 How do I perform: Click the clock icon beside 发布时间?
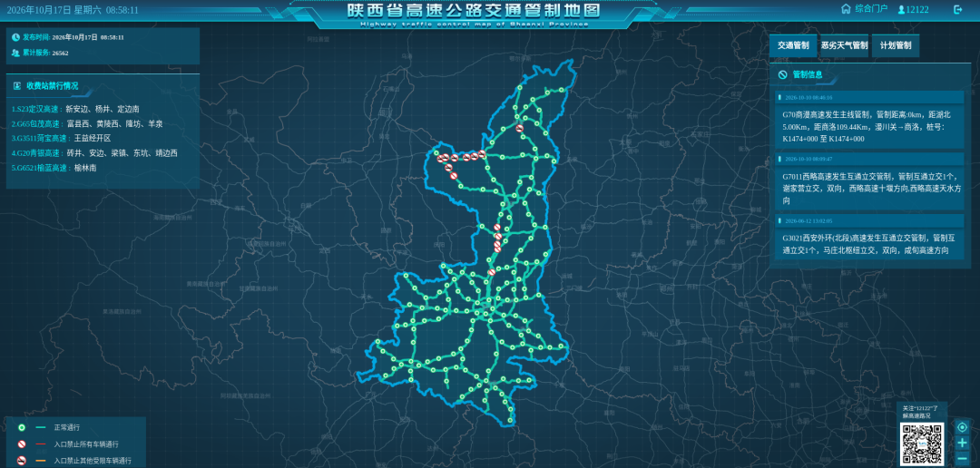click(15, 37)
